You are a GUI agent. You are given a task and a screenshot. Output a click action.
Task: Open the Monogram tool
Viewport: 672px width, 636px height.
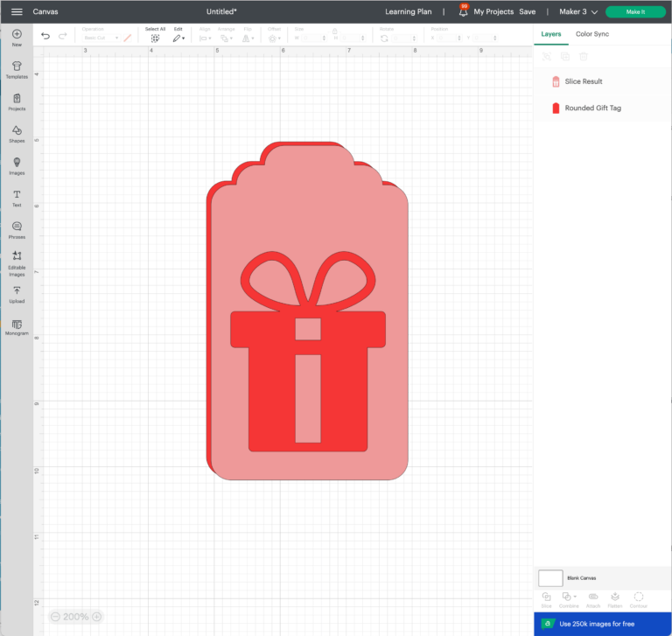pyautogui.click(x=17, y=326)
